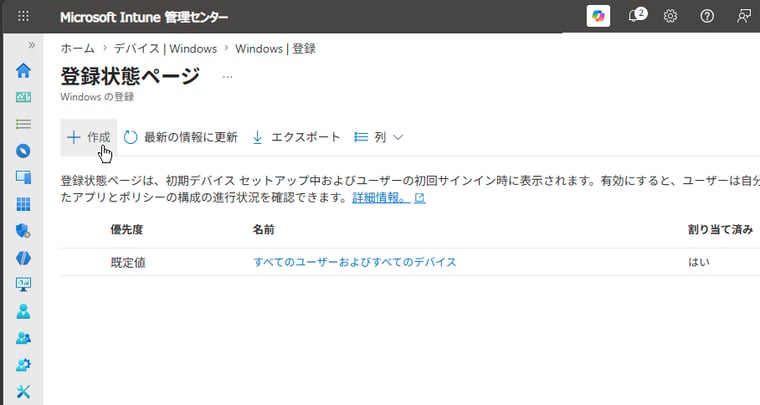Go to ホーム breadcrumb
Viewport: 760px width, 405px height.
click(78, 48)
